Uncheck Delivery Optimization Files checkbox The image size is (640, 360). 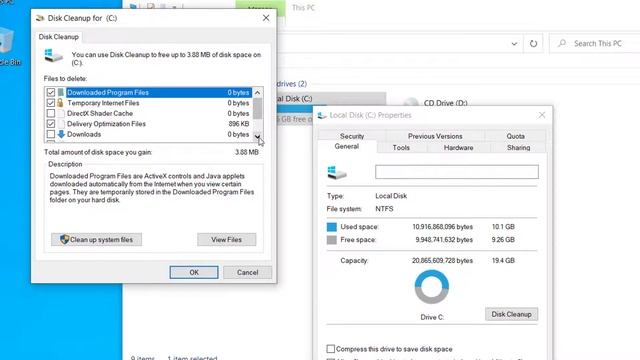pyautogui.click(x=51, y=124)
